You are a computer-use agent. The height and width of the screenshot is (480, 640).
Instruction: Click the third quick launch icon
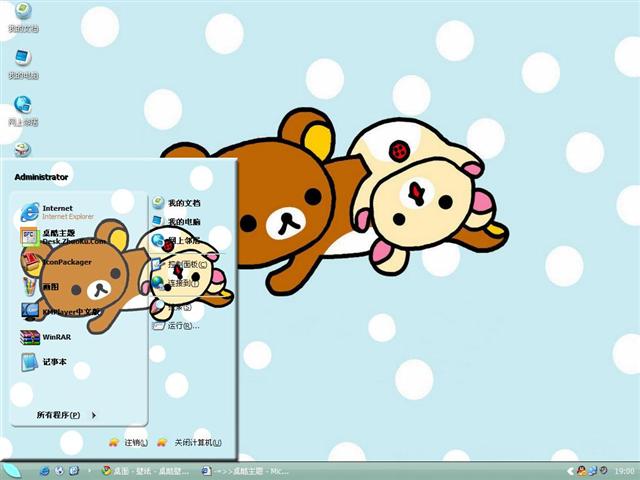(x=74, y=471)
